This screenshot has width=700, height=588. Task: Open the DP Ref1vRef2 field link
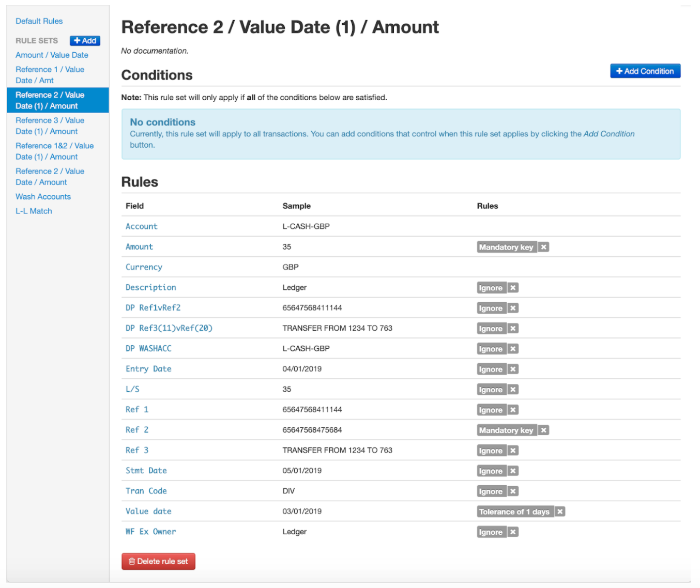tap(153, 307)
